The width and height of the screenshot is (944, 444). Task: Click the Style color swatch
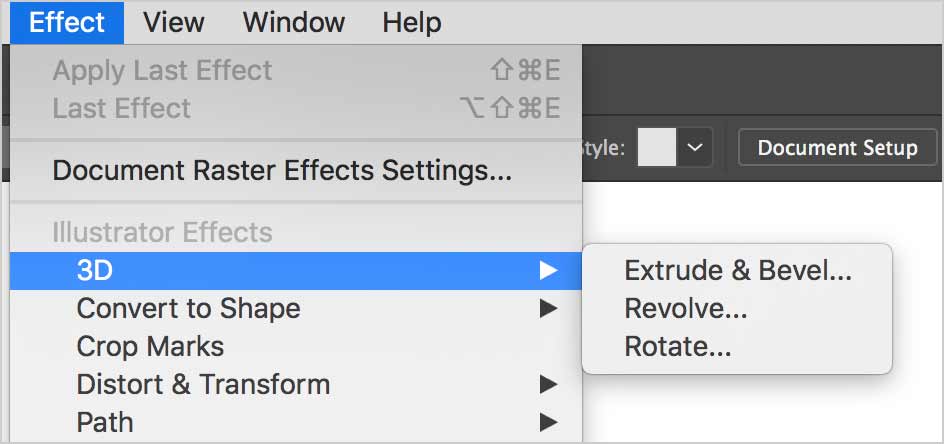(x=656, y=147)
